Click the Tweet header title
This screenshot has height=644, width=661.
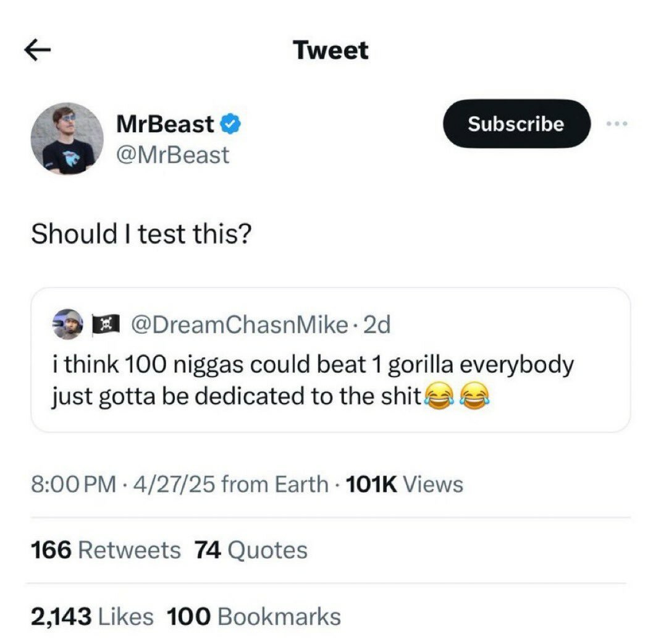point(331,50)
